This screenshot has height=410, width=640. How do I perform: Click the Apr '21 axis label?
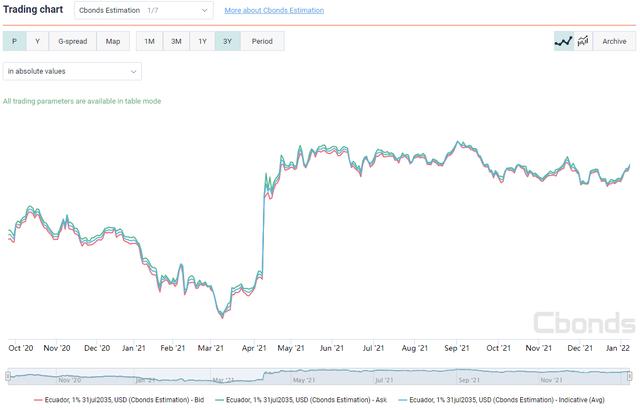(254, 348)
